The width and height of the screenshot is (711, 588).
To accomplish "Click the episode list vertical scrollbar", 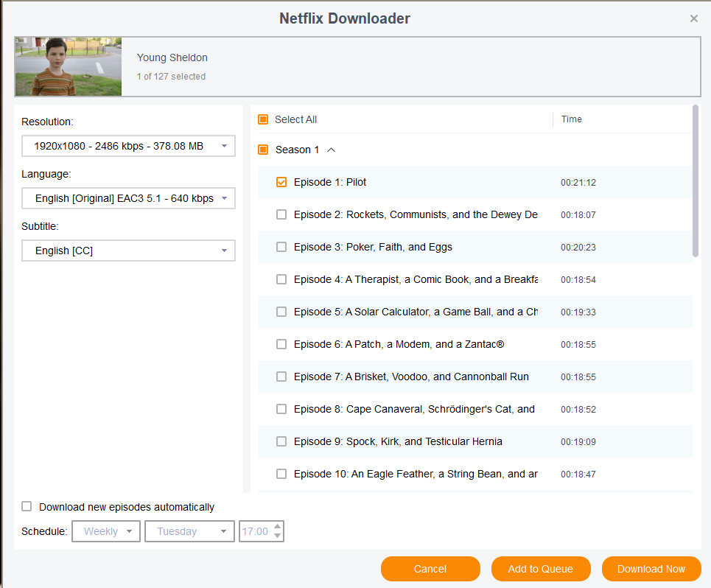I will pos(696,181).
